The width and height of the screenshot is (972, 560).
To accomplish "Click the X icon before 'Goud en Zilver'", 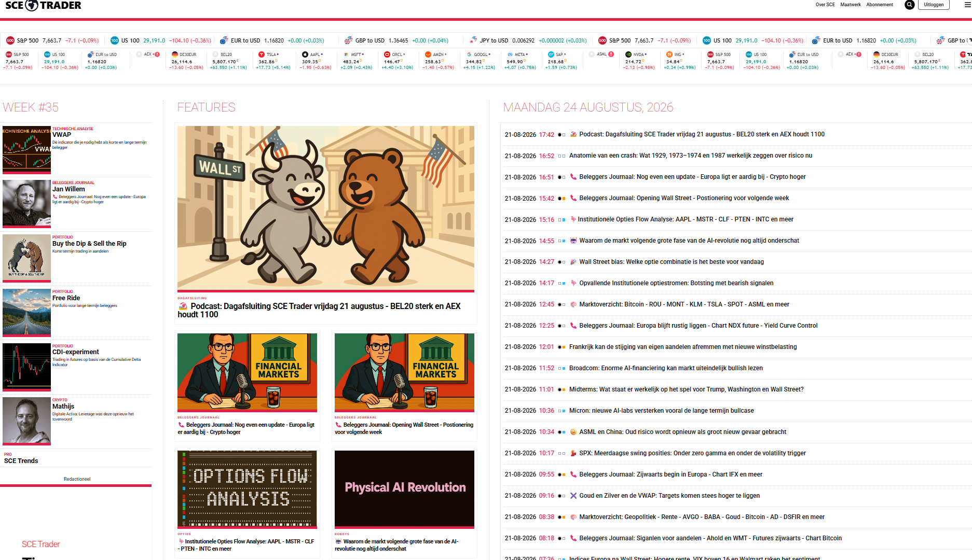I will click(573, 496).
